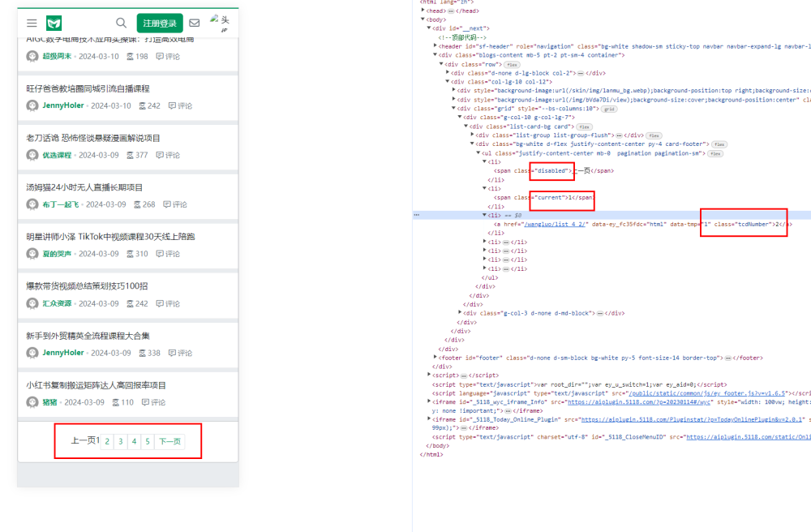Click the avatar in the 旺仔爸爸教培圈 post row
The width and height of the screenshot is (811, 532).
click(32, 106)
